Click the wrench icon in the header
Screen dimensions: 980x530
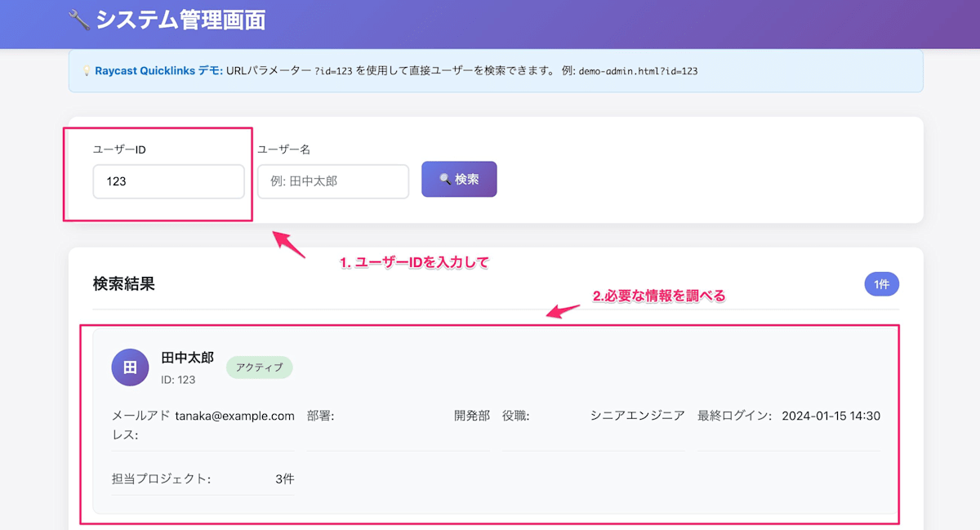(x=79, y=20)
